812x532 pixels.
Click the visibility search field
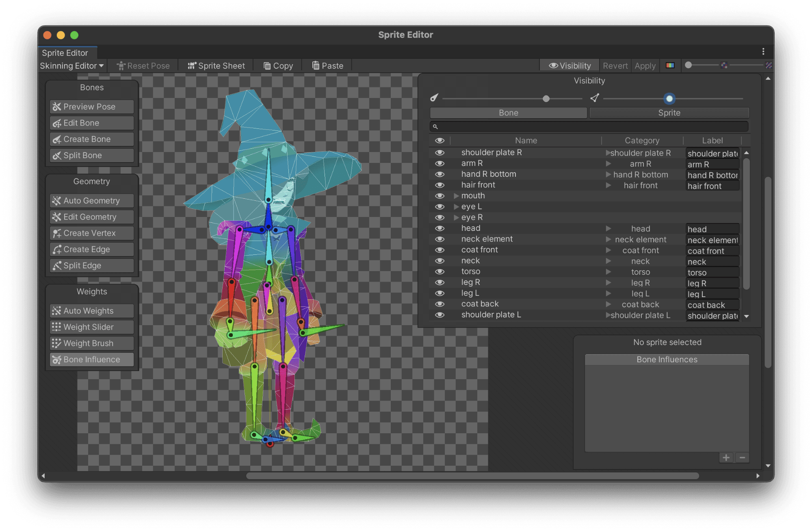pyautogui.click(x=589, y=126)
